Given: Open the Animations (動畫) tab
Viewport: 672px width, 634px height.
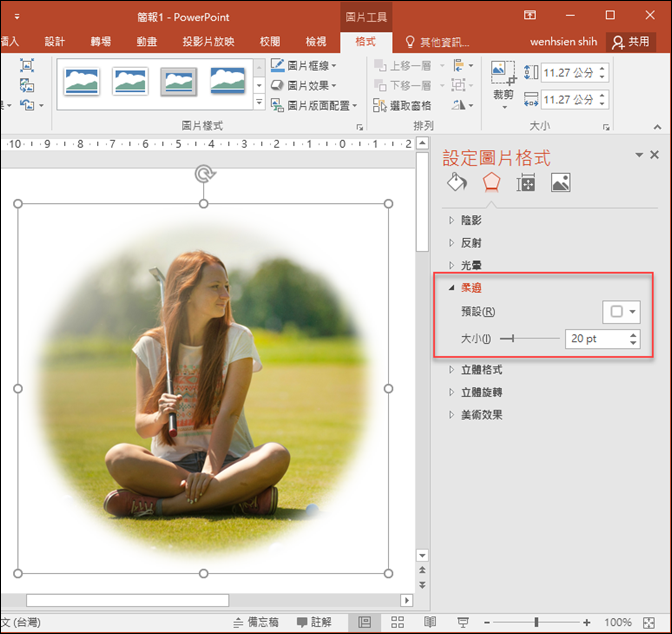Looking at the screenshot, I should tap(147, 42).
